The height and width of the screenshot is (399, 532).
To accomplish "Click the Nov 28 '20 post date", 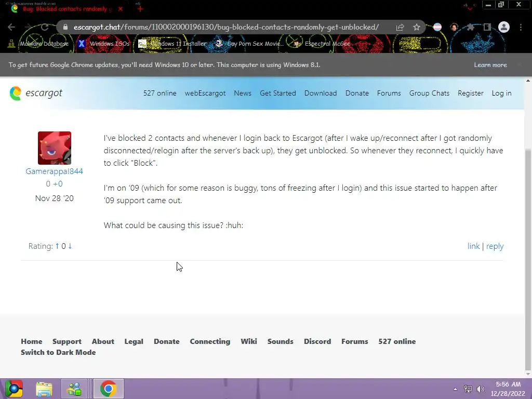I will click(54, 198).
